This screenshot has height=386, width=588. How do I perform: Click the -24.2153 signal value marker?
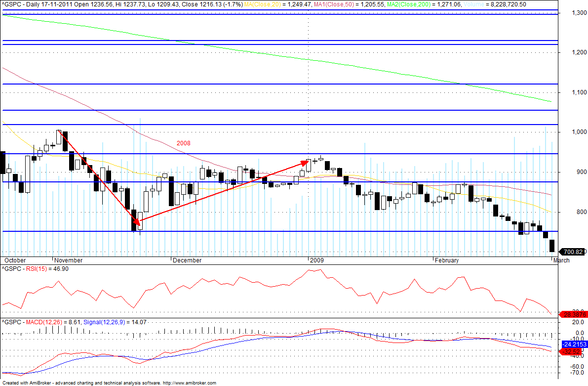point(574,344)
